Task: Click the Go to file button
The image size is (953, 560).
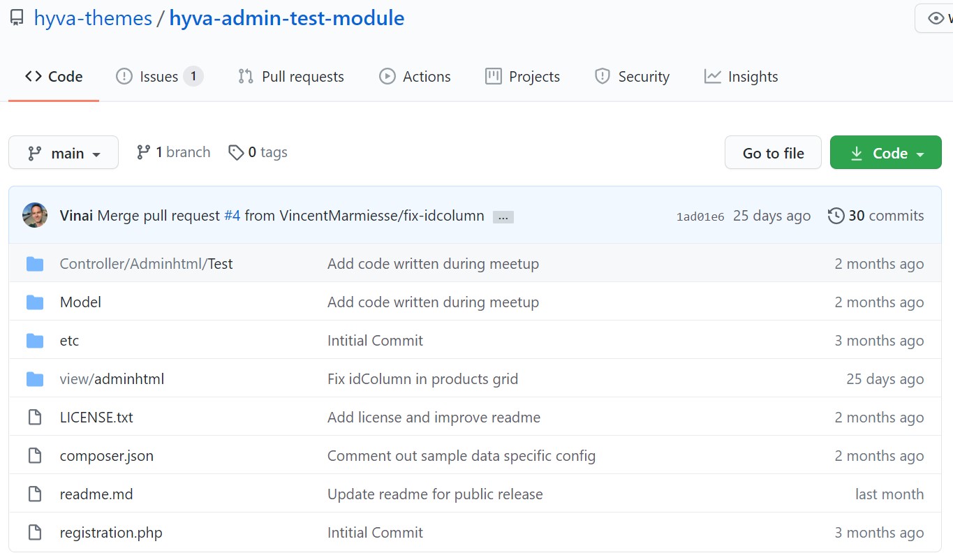Action: [x=773, y=153]
